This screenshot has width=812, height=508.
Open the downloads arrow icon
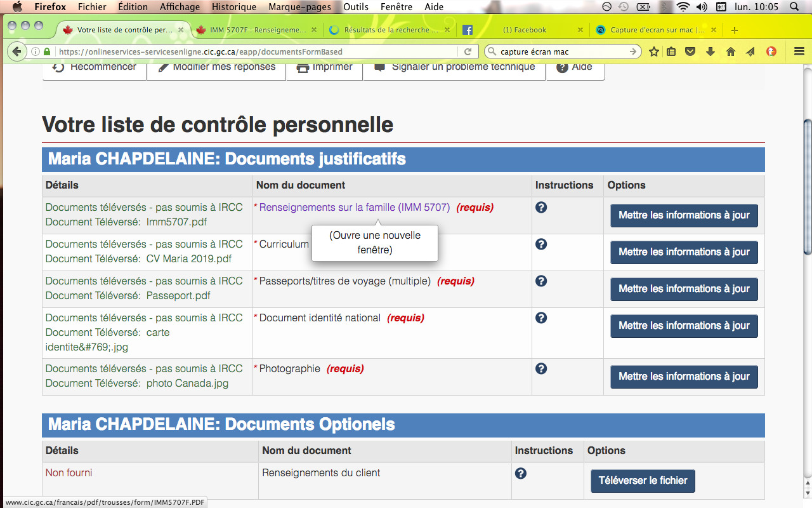click(x=710, y=52)
